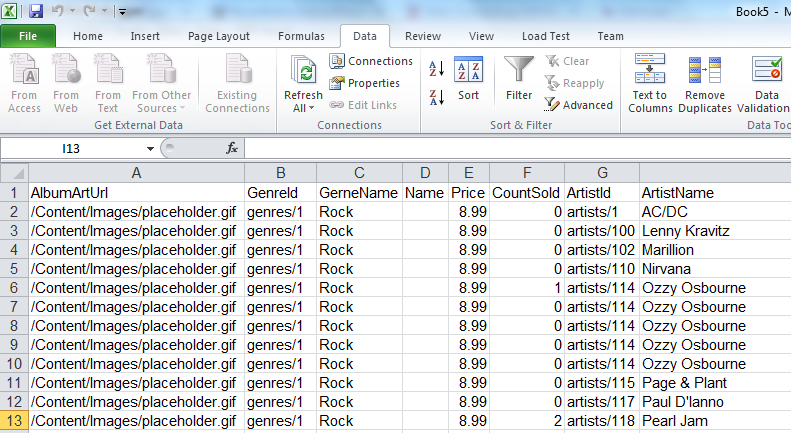791x433 pixels.
Task: Click the Pearl Jam cell
Action: pos(715,421)
